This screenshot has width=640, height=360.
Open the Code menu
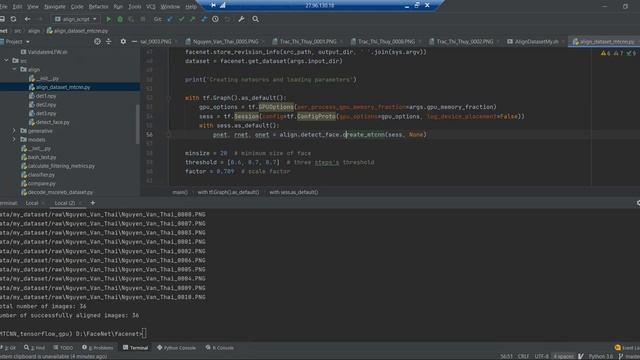77,7
